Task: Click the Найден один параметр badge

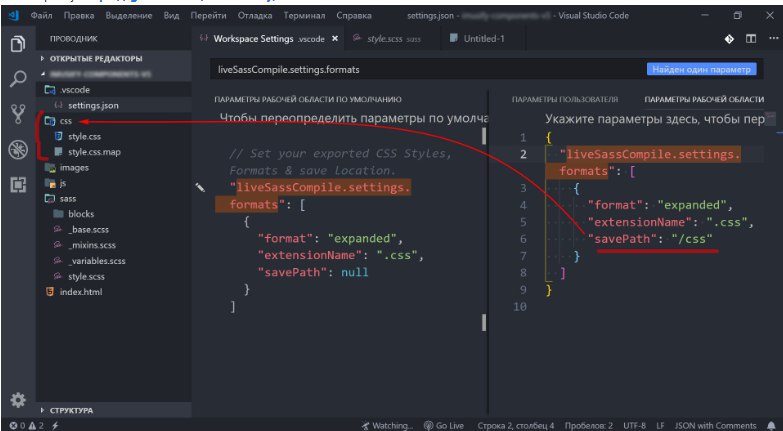Action: [701, 69]
